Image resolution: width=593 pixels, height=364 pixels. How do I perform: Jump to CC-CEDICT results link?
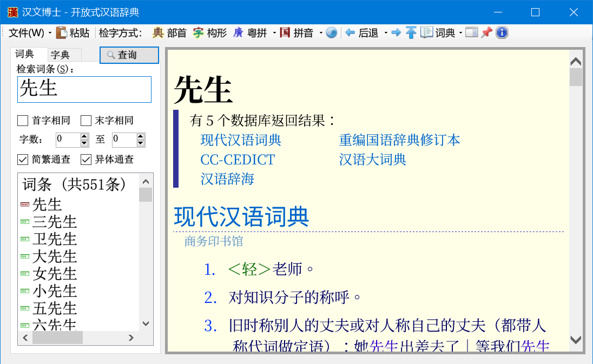point(238,160)
